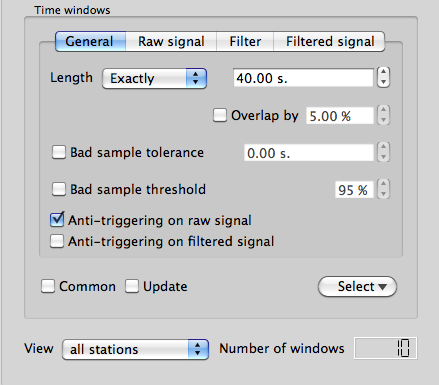Click the Bad sample tolerance stepper down arrow

pos(383,157)
